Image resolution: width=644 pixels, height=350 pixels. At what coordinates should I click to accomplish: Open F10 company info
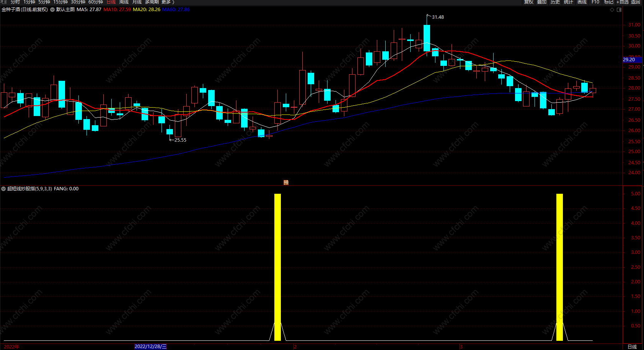click(x=595, y=2)
